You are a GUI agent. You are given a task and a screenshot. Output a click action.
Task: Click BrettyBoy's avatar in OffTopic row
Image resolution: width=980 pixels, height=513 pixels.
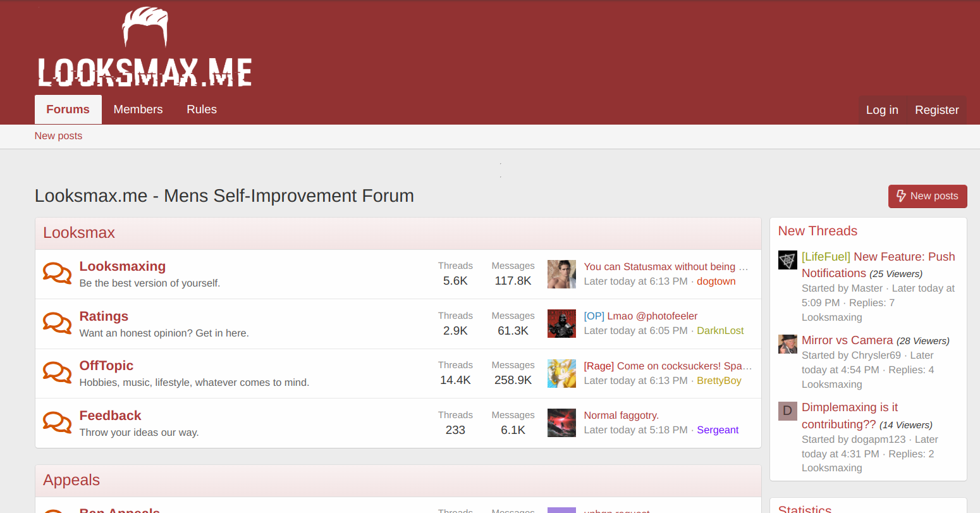pyautogui.click(x=561, y=373)
